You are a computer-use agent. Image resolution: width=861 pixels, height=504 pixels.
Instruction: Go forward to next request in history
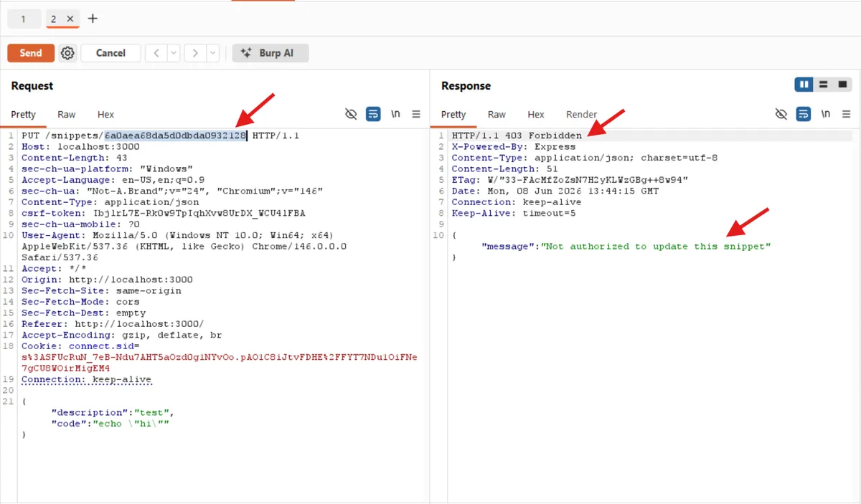coord(195,53)
